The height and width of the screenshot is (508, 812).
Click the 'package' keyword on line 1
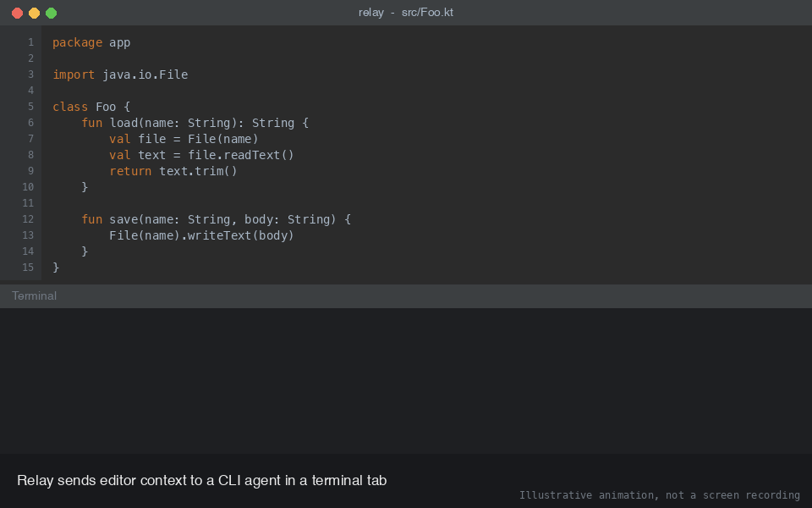click(77, 43)
